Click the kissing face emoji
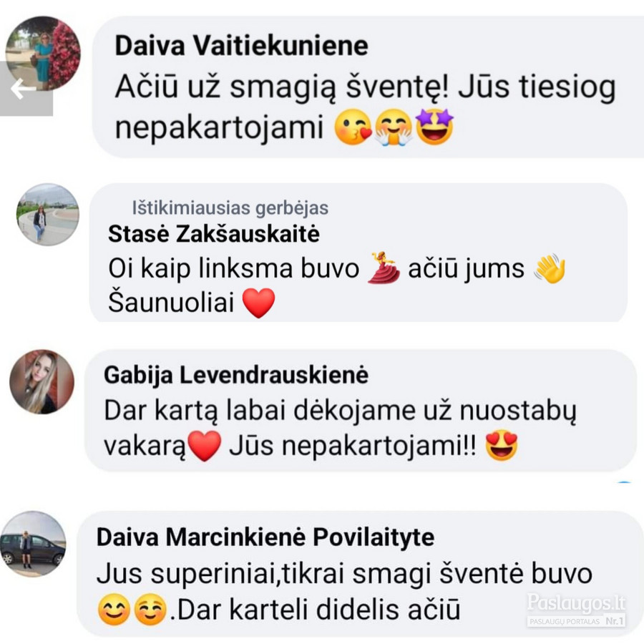Image resolution: width=644 pixels, height=644 pixels. click(353, 128)
